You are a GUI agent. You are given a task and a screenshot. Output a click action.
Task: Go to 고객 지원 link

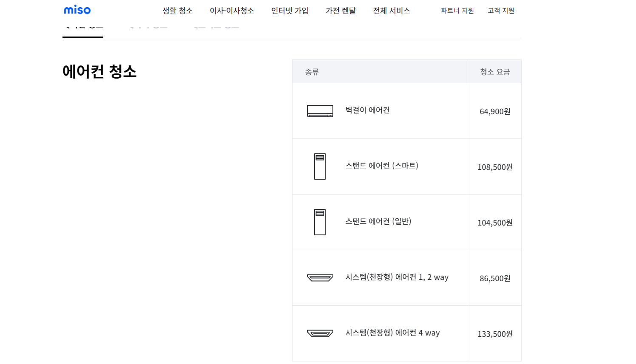click(501, 11)
